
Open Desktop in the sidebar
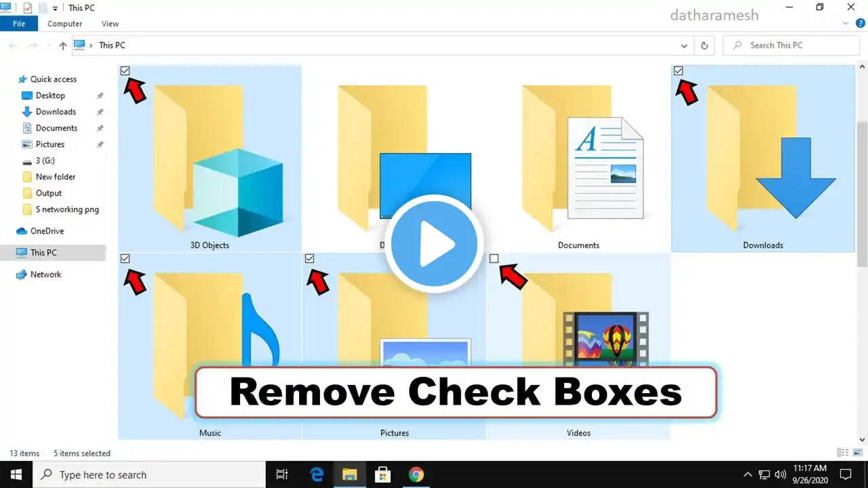click(50, 96)
